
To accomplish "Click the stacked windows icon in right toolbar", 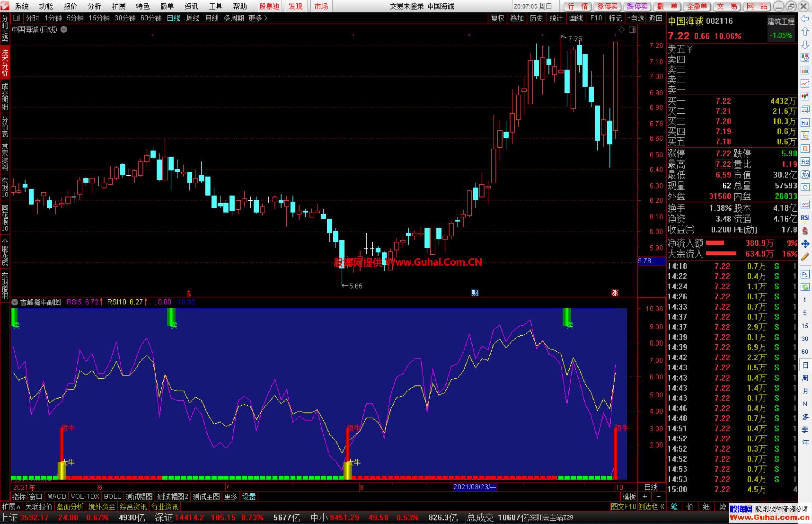I will (805, 109).
